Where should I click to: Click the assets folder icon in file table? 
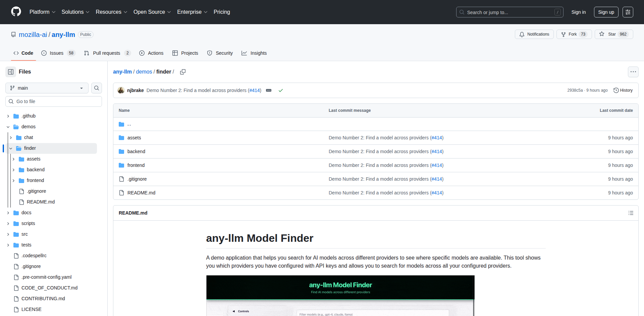(121, 138)
